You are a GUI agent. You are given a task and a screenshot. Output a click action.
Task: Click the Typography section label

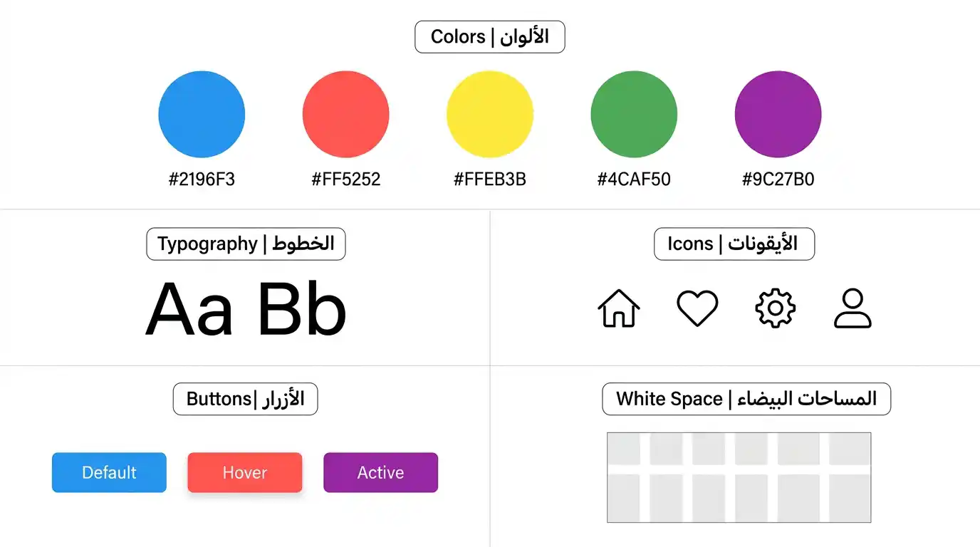click(246, 244)
